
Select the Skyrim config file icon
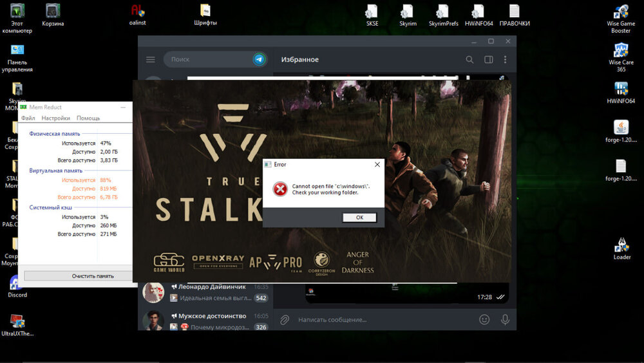click(x=408, y=15)
